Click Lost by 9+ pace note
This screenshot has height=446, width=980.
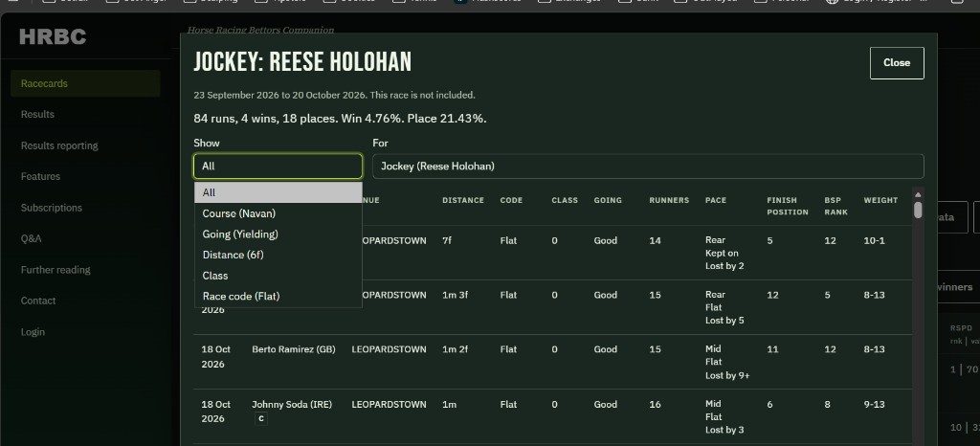point(727,375)
